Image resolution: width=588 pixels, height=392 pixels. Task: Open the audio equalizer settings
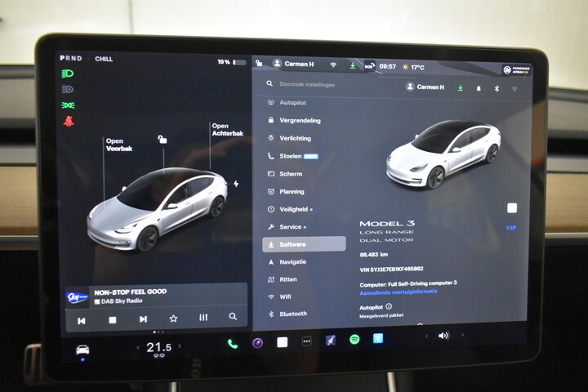pos(203,318)
